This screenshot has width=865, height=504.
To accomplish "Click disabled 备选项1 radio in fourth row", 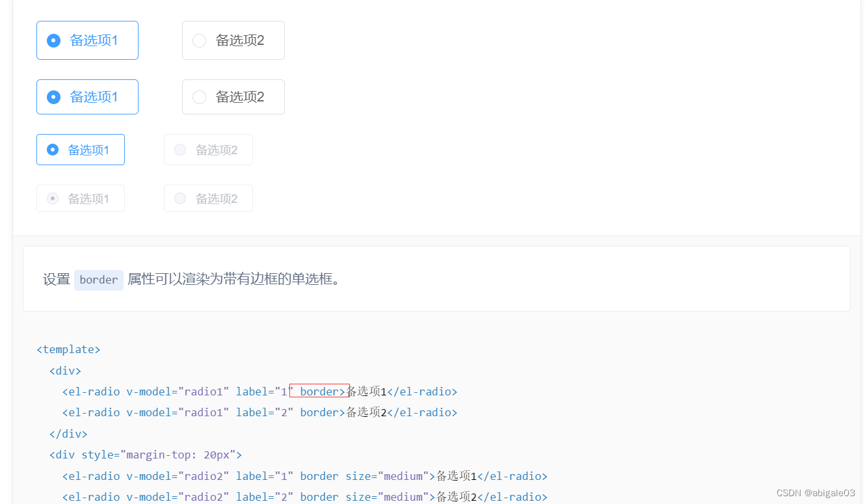I will click(81, 198).
